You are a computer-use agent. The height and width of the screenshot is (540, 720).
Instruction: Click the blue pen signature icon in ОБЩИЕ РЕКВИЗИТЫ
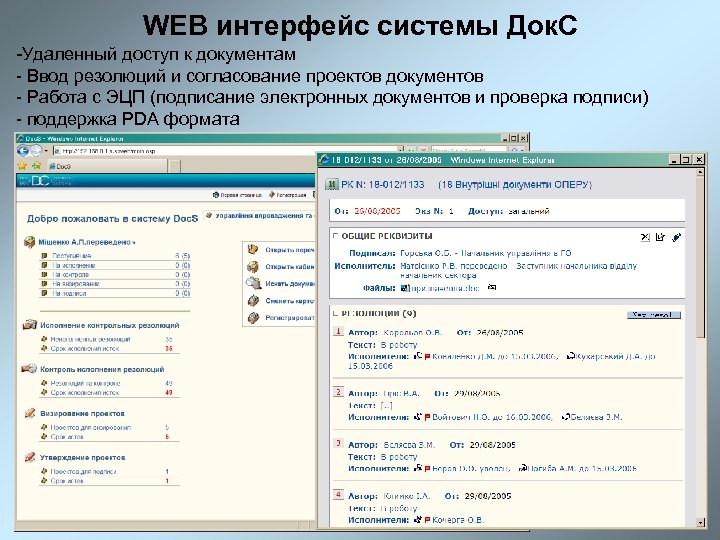click(x=676, y=237)
